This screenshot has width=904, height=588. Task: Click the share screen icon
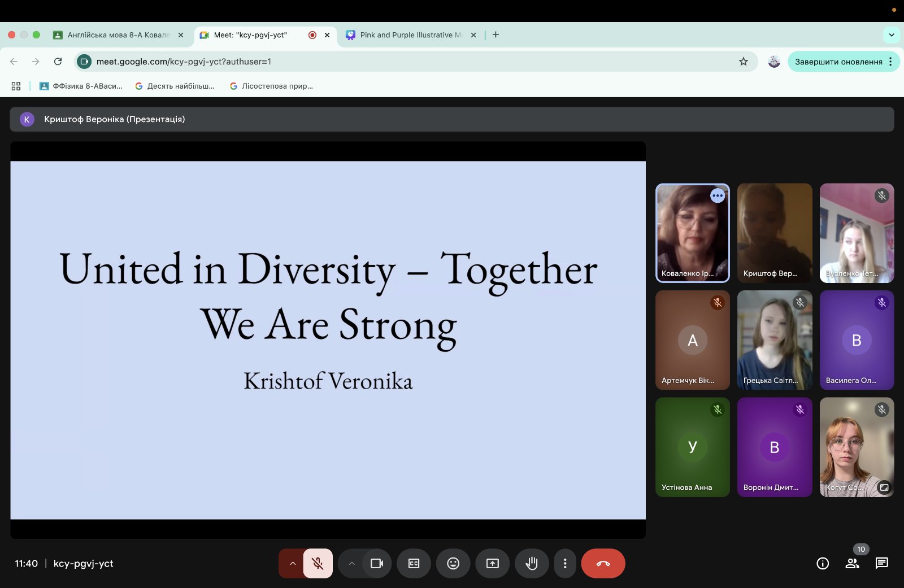[493, 563]
